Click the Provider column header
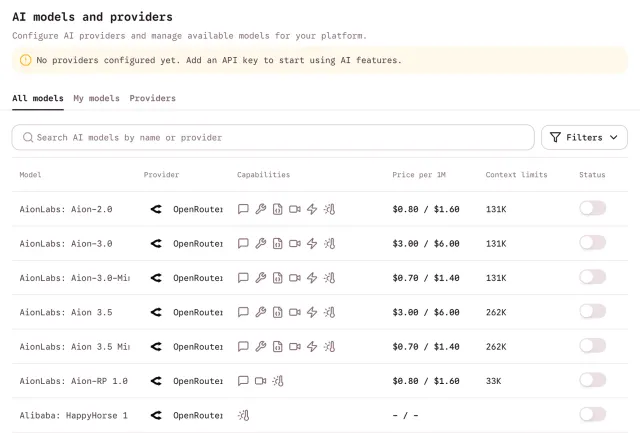The width and height of the screenshot is (640, 433). coord(161,175)
